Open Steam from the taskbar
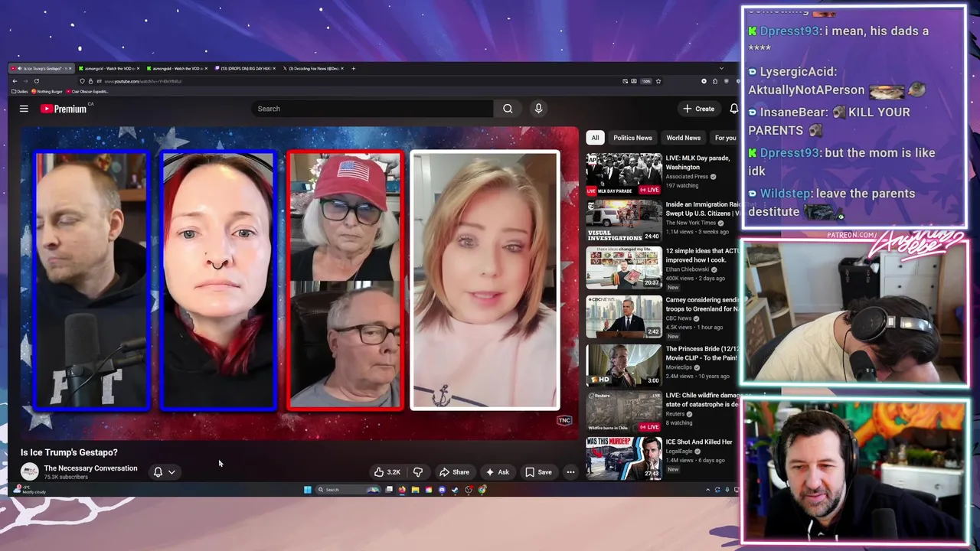 coord(455,490)
